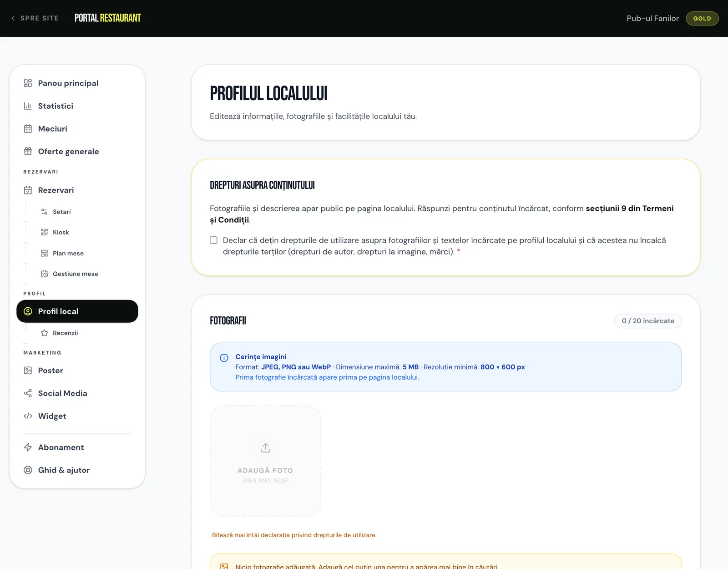Viewport: 728px width, 569px height.
Task: Tick the usage rights declaration checkbox
Action: tap(213, 240)
